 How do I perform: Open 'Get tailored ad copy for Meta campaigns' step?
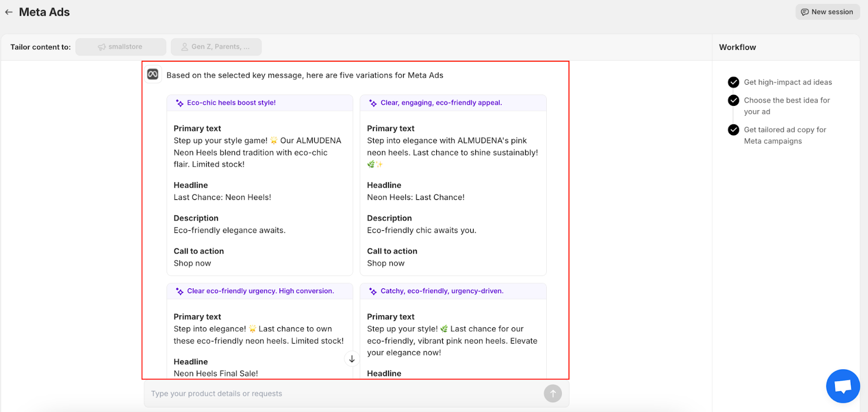[x=785, y=135]
